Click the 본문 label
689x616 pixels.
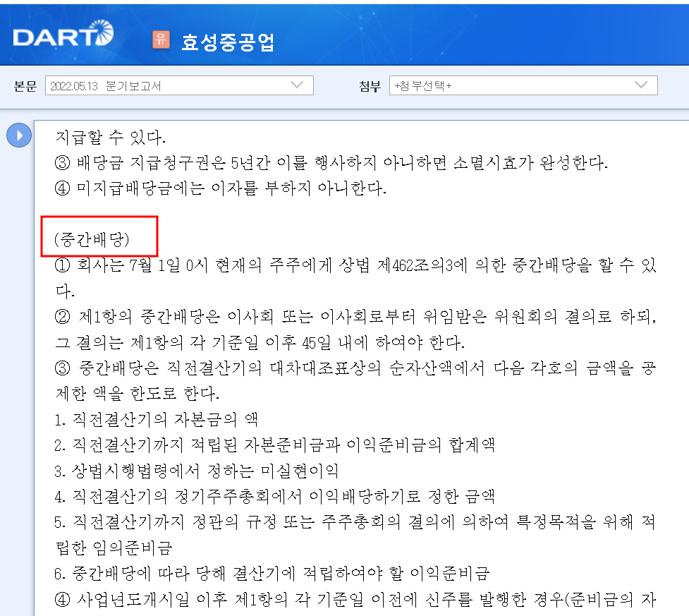pyautogui.click(x=25, y=86)
